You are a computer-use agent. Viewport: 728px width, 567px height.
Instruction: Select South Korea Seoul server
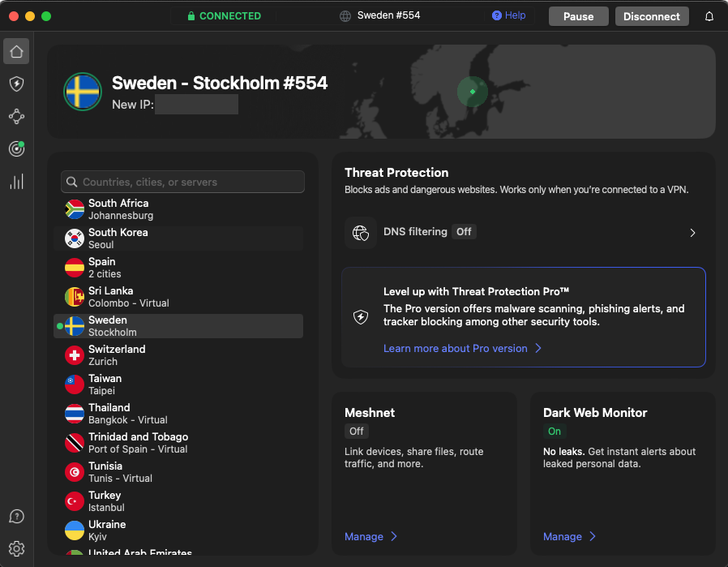click(178, 238)
